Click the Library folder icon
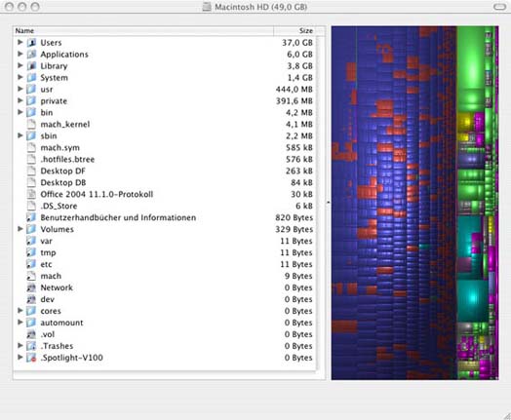511x420 pixels. (31, 65)
